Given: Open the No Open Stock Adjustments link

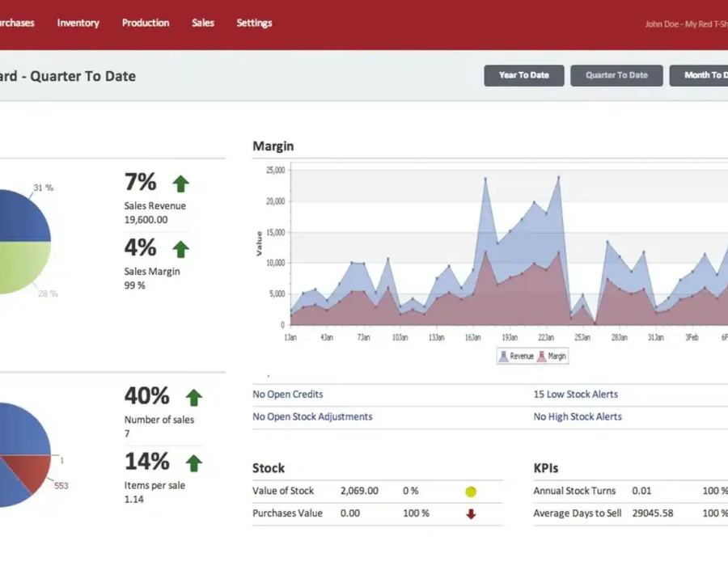Looking at the screenshot, I should 312,417.
